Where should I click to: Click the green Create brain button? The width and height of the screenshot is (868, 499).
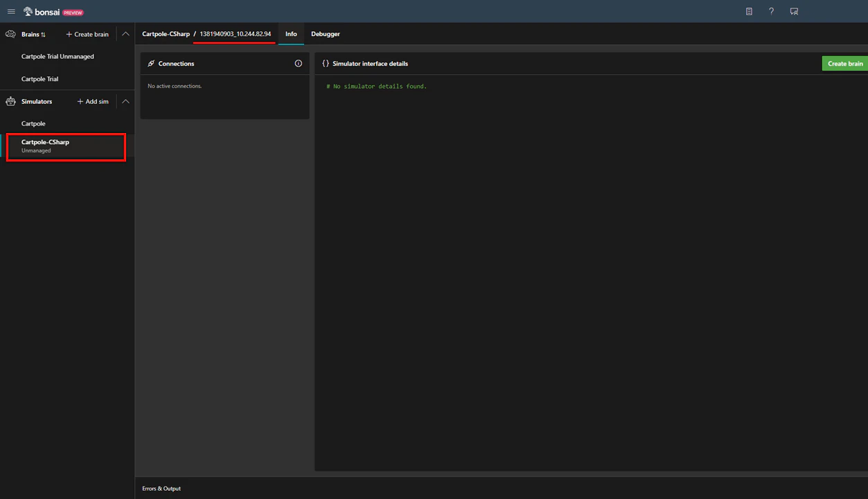845,63
